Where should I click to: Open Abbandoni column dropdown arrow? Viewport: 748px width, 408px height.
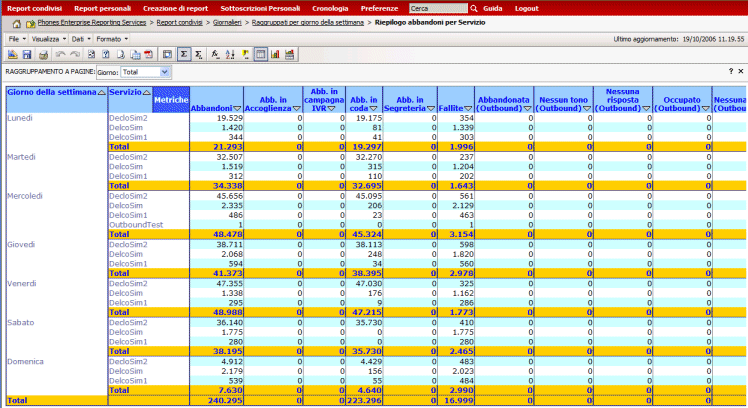[x=237, y=109]
